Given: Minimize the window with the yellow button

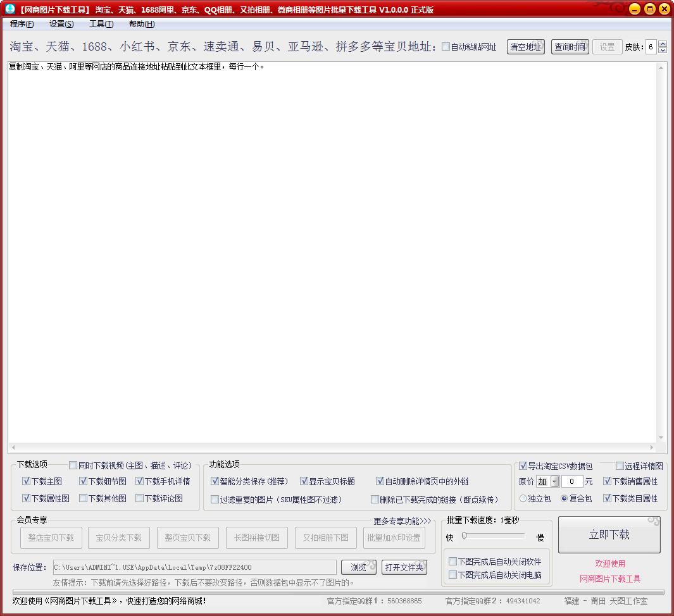Looking at the screenshot, I should [x=635, y=9].
